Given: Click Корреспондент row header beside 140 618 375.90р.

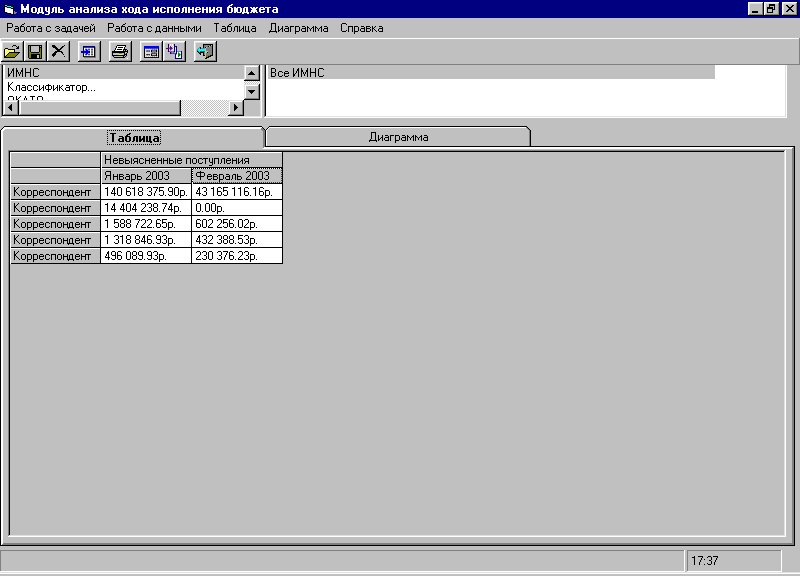Looking at the screenshot, I should [x=55, y=192].
